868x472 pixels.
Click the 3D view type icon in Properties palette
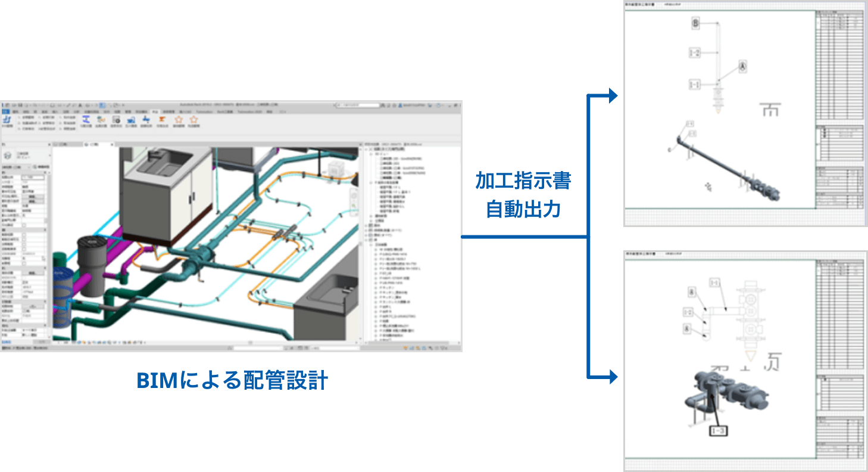pos(8,156)
